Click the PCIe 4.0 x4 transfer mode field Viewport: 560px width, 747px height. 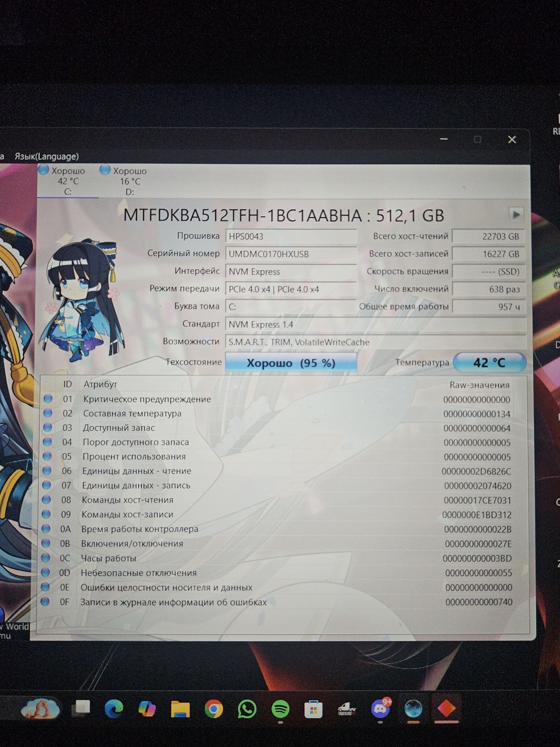[x=291, y=289]
